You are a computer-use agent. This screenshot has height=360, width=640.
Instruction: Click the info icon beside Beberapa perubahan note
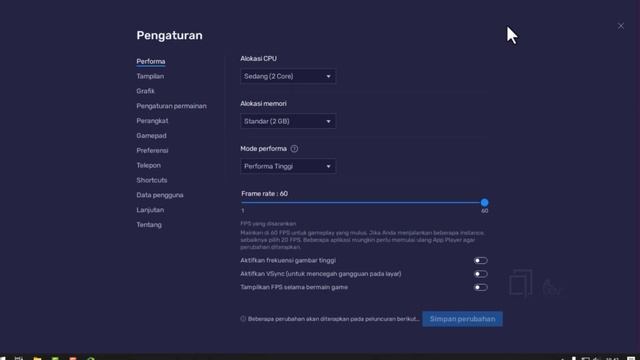[x=243, y=319]
